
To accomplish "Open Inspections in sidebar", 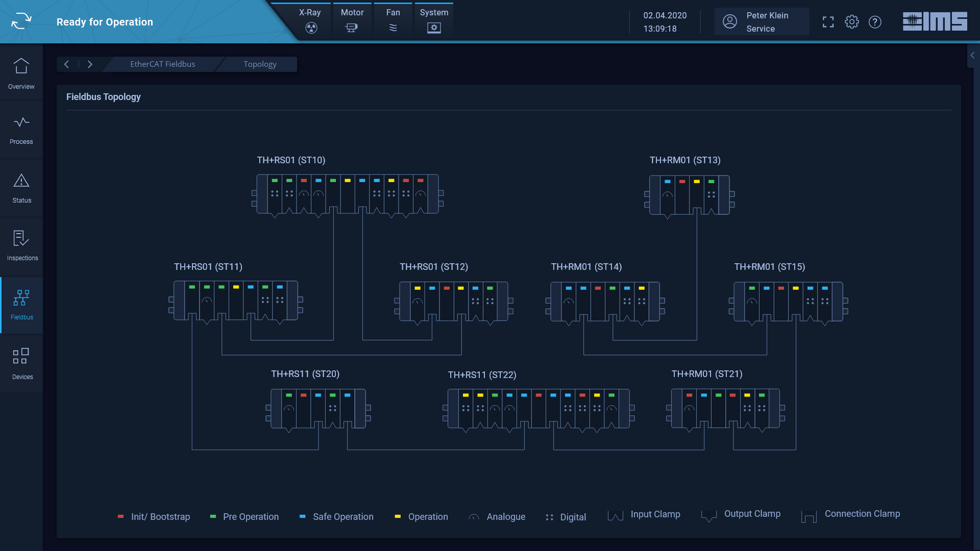I will (21, 245).
